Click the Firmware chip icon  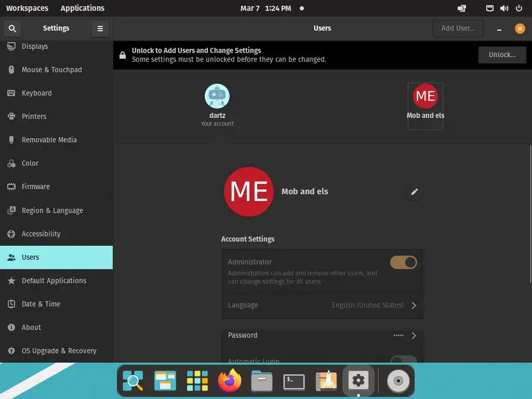click(x=11, y=187)
